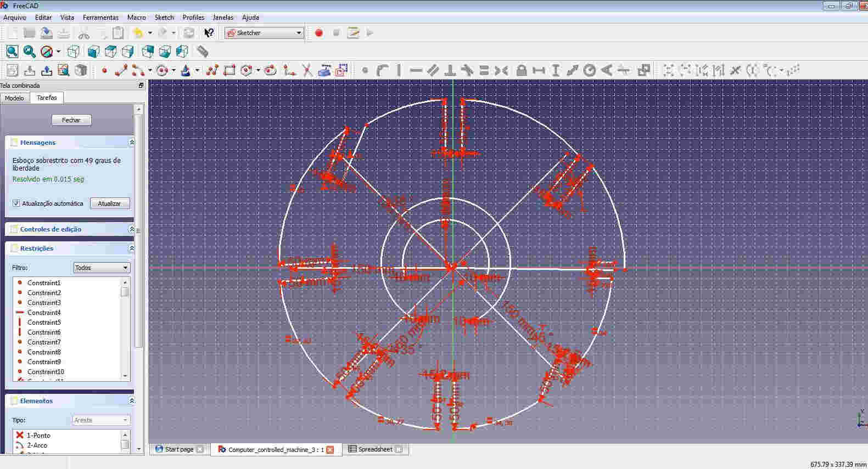Select the create slot tool

click(x=271, y=70)
